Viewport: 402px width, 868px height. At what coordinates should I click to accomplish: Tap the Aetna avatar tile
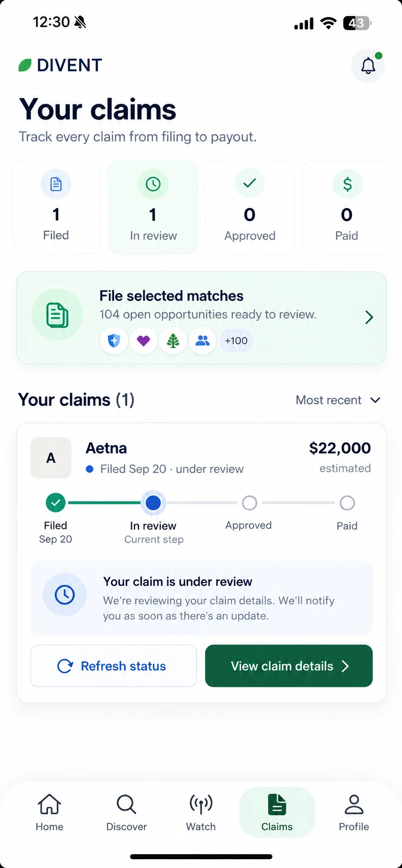[x=51, y=458]
